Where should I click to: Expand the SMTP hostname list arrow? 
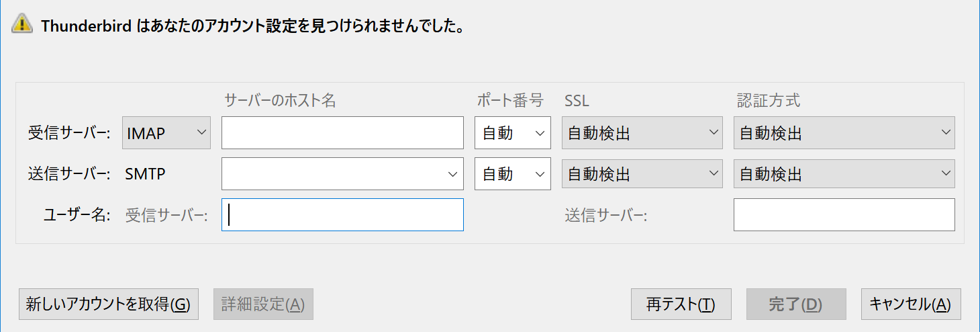tap(452, 174)
